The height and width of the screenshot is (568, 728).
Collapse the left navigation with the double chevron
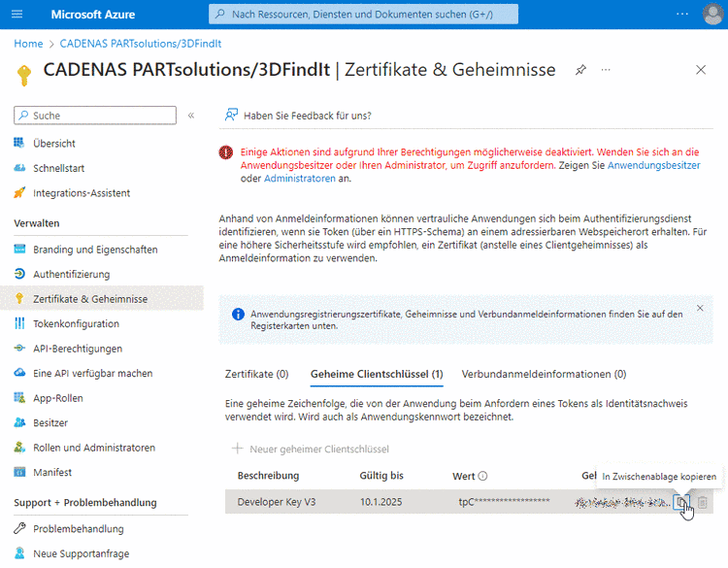(191, 116)
